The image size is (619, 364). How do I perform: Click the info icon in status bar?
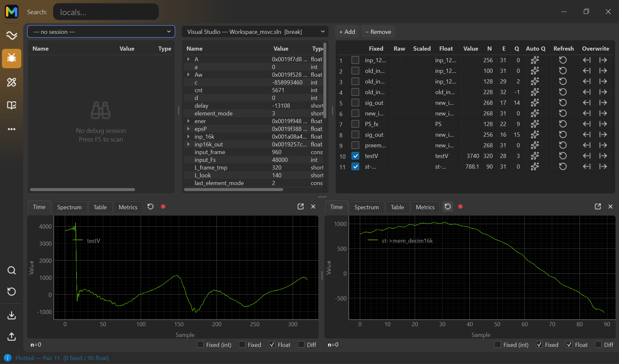[8, 358]
